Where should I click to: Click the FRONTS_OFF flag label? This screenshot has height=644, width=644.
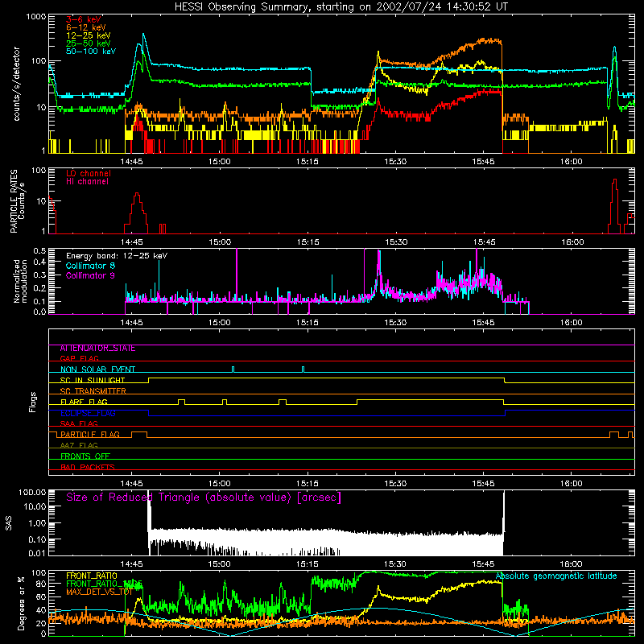(85, 456)
